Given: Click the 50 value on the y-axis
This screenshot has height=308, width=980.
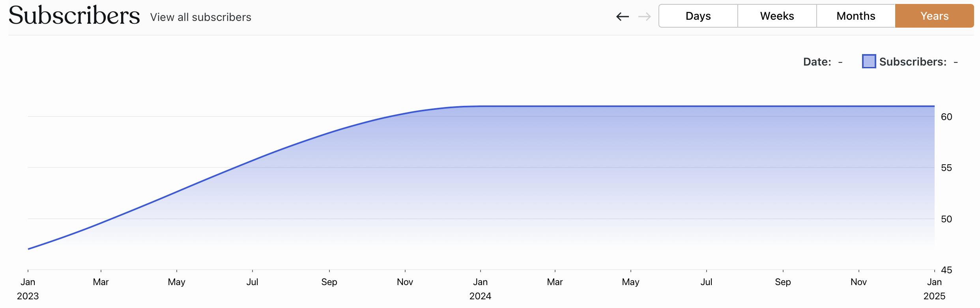Looking at the screenshot, I should point(946,219).
